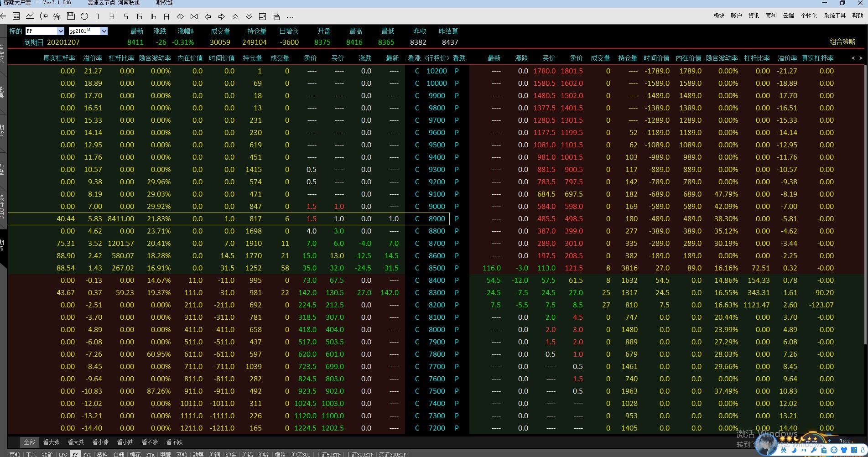The height and width of the screenshot is (457, 868).
Task: Open the 账户 menu
Action: click(x=736, y=16)
